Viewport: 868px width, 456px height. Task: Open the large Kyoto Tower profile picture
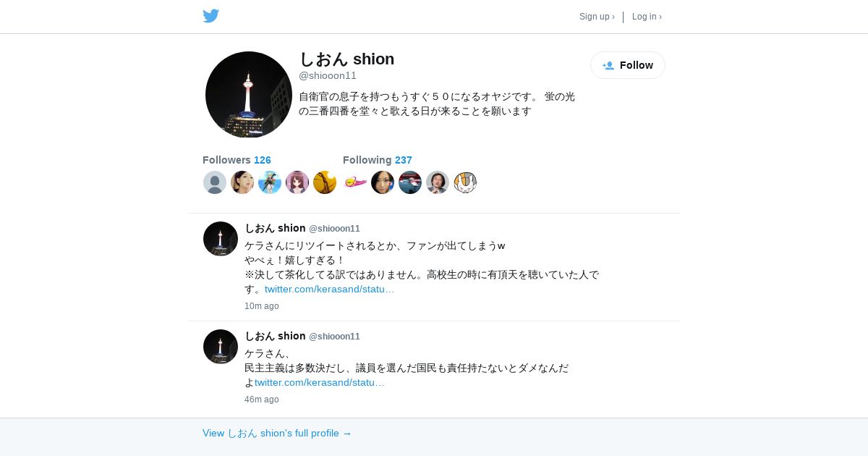(249, 95)
